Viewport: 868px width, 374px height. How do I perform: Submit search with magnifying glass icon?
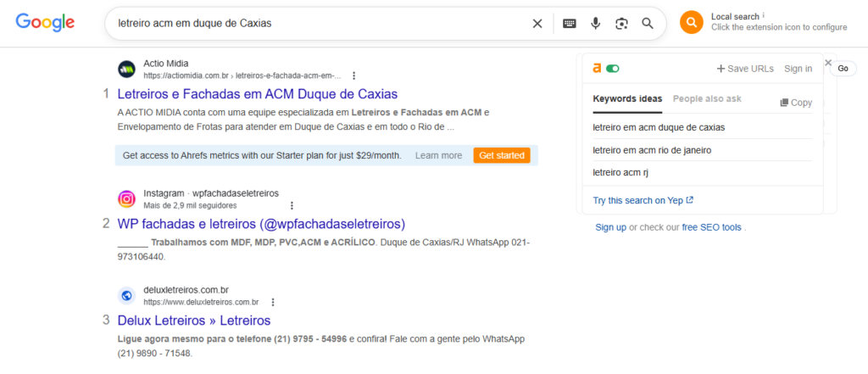[x=647, y=23]
